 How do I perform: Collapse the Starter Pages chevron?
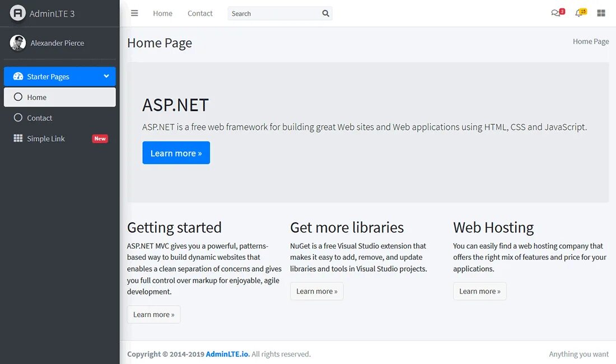click(106, 76)
